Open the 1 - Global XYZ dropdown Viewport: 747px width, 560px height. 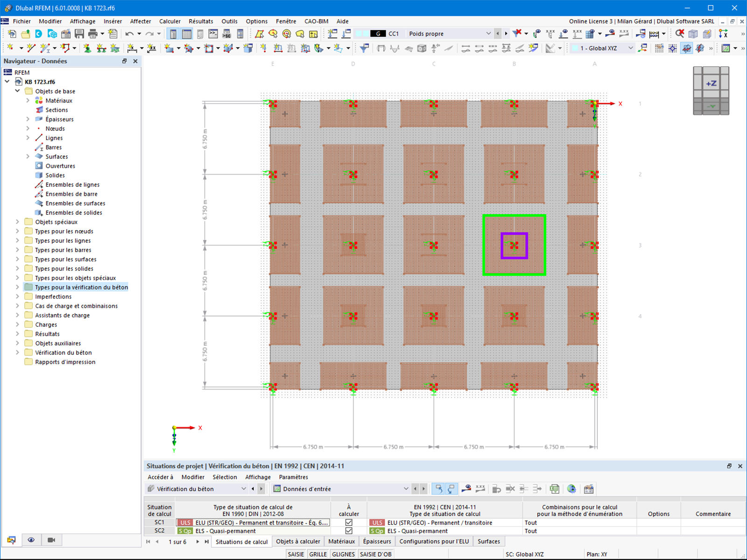point(631,48)
